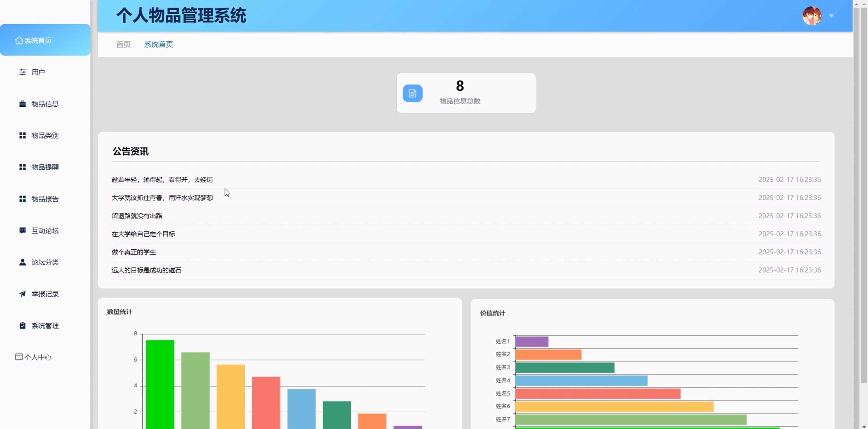Open announcement 留退路就没有出路
Image resolution: width=868 pixels, height=429 pixels.
[137, 216]
